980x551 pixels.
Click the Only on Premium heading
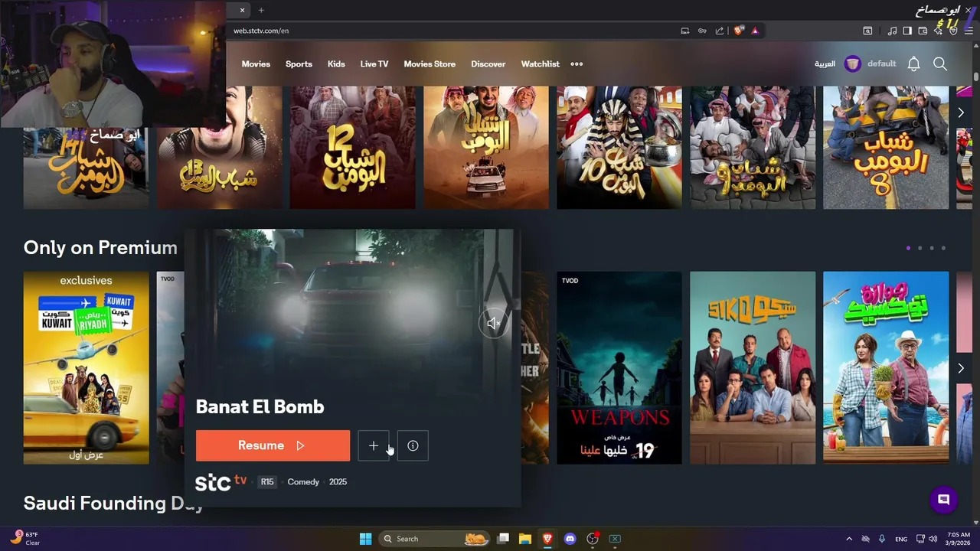click(x=100, y=248)
